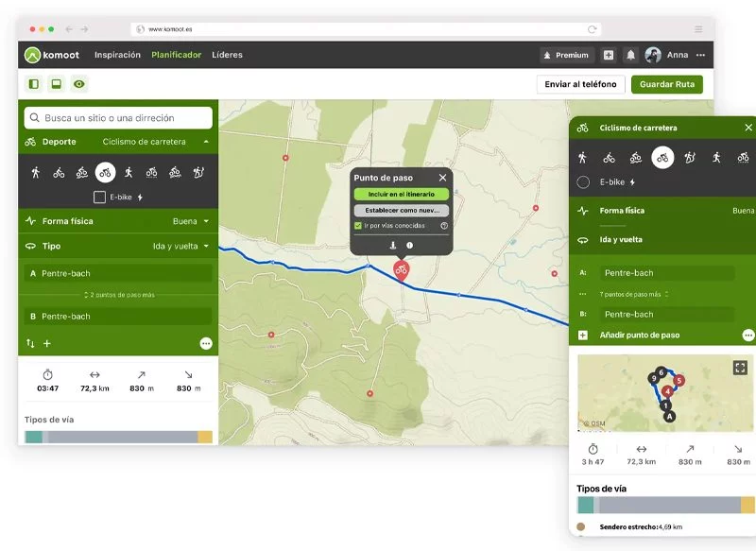Go to the Líderes tab
The width and height of the screenshot is (756, 551).
pyautogui.click(x=227, y=55)
